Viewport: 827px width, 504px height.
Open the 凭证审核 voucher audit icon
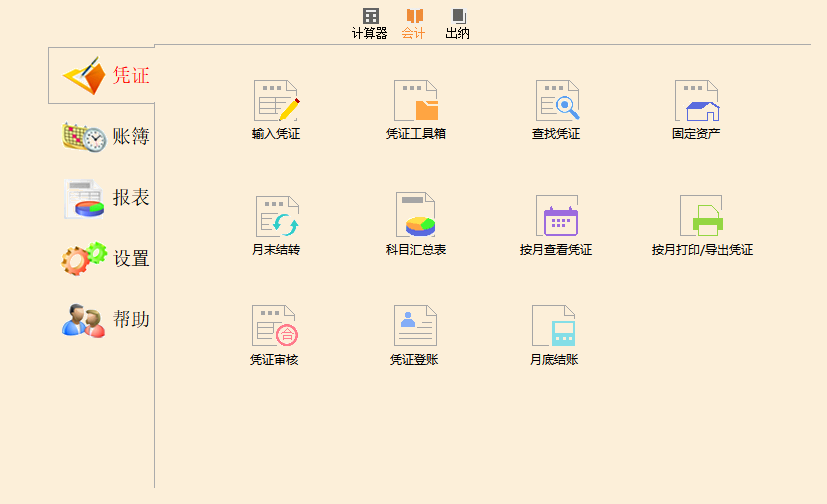(x=274, y=326)
